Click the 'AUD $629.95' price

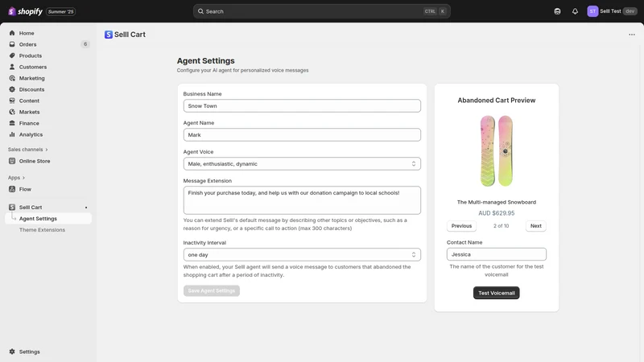pos(496,213)
